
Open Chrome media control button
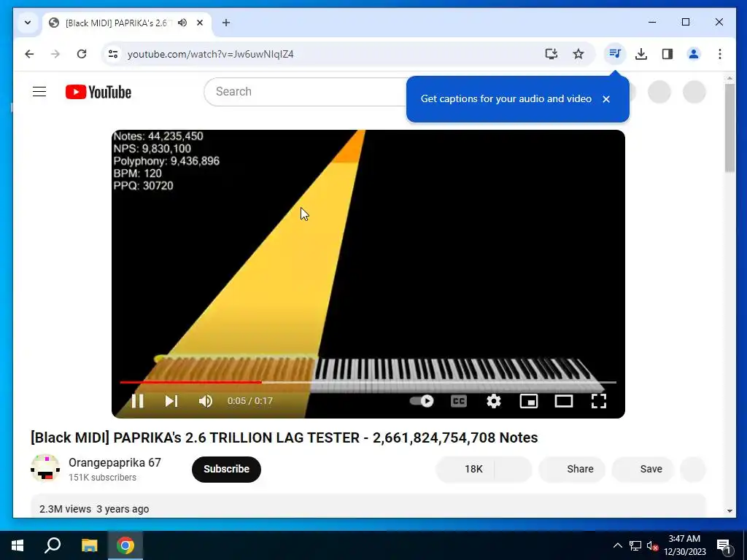pyautogui.click(x=615, y=54)
